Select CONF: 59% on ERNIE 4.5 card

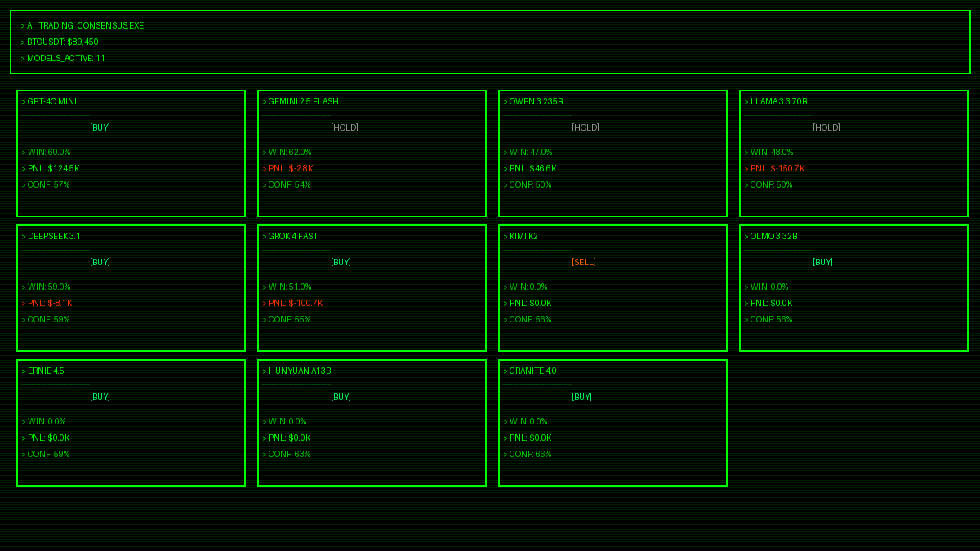pos(46,454)
